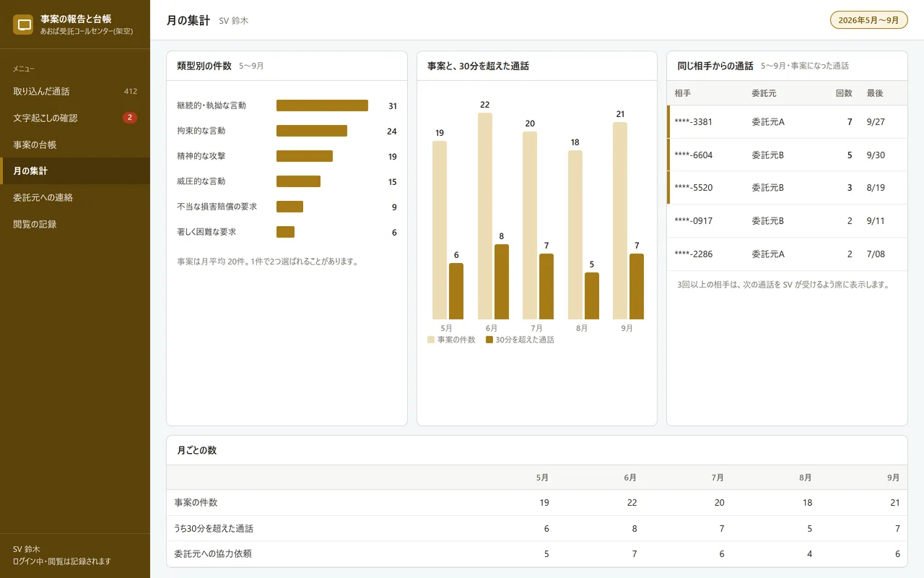Viewport: 924px width, 578px height.
Task: Click the 412 count beside 取り込んだ通話
Action: click(x=131, y=92)
